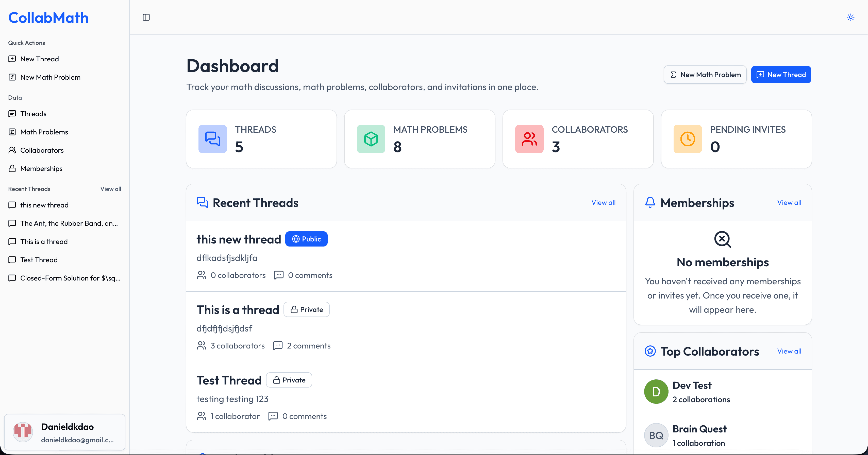868x455 pixels.
Task: Open 'this new thread' title in Recent Threads
Action: 239,239
